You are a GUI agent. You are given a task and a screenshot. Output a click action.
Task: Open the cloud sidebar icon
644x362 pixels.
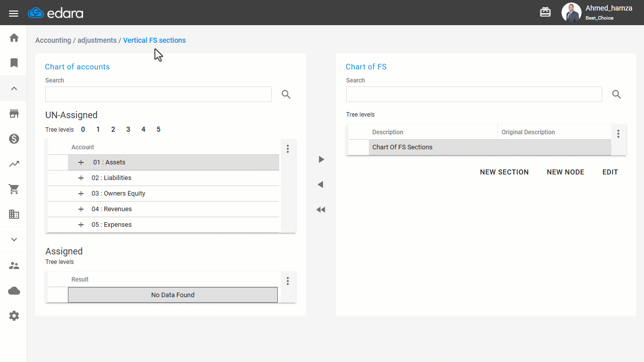click(x=14, y=291)
